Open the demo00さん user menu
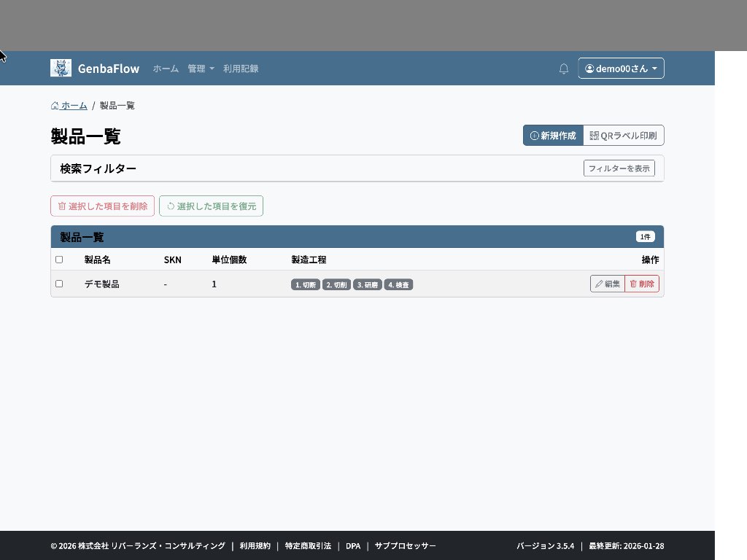This screenshot has height=560, width=747. [621, 69]
